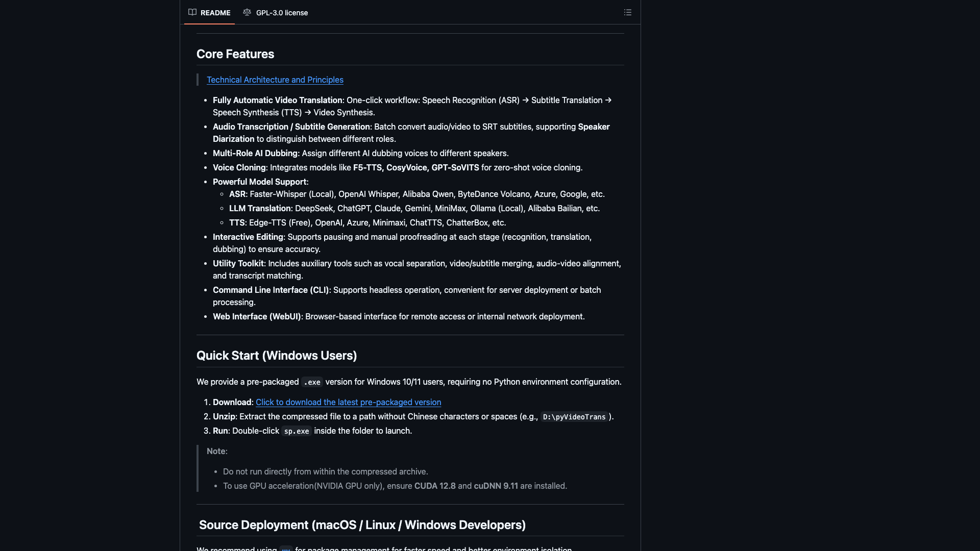Click 'Command Line Interface (CLI)' text
Image resolution: width=980 pixels, height=551 pixels.
[x=271, y=290]
